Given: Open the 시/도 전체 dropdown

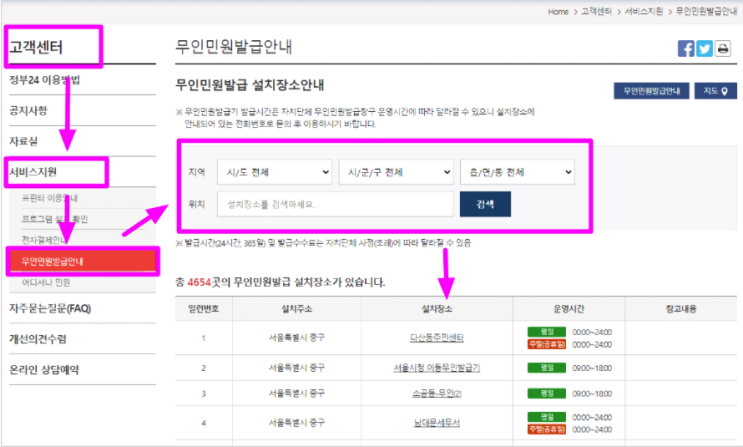Looking at the screenshot, I should point(275,172).
